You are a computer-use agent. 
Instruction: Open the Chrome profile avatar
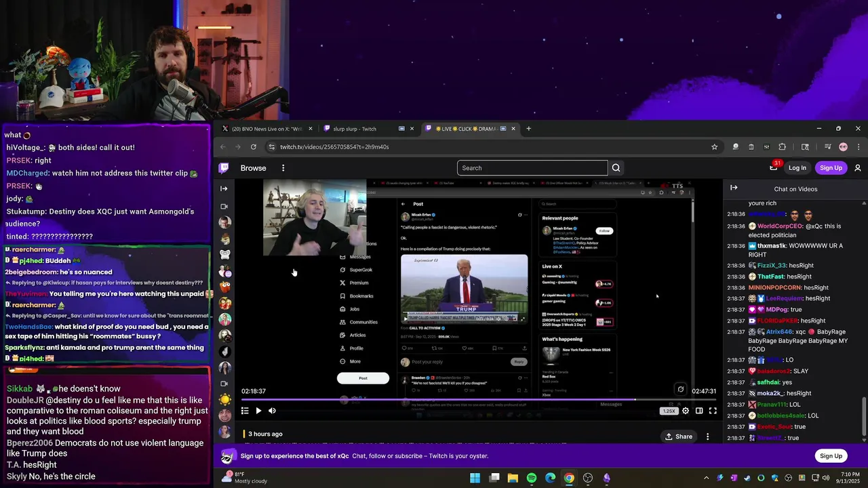click(843, 147)
